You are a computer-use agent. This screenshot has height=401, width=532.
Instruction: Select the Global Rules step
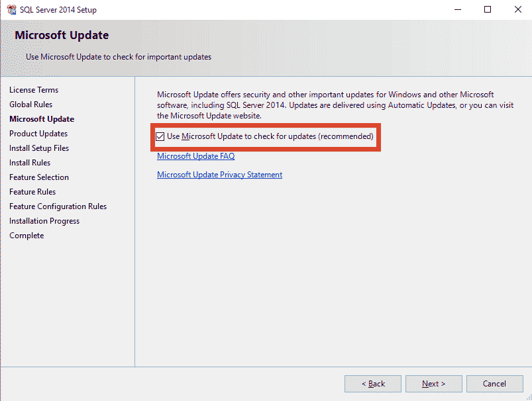30,104
